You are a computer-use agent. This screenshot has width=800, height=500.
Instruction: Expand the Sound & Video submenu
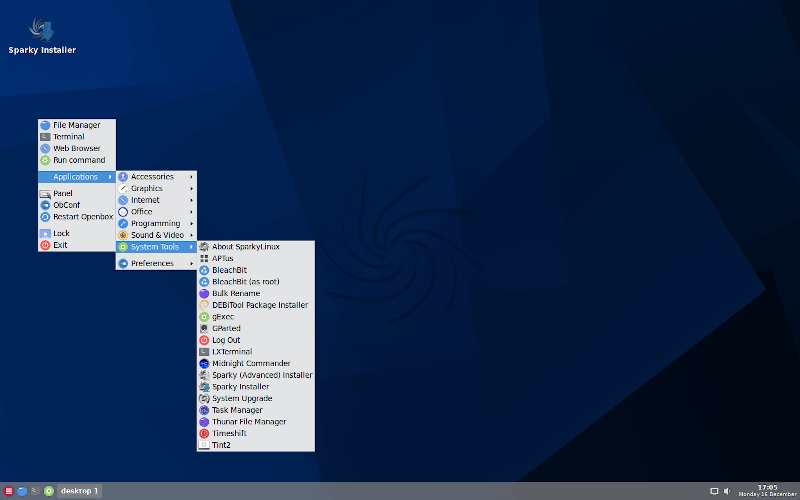pyautogui.click(x=156, y=235)
